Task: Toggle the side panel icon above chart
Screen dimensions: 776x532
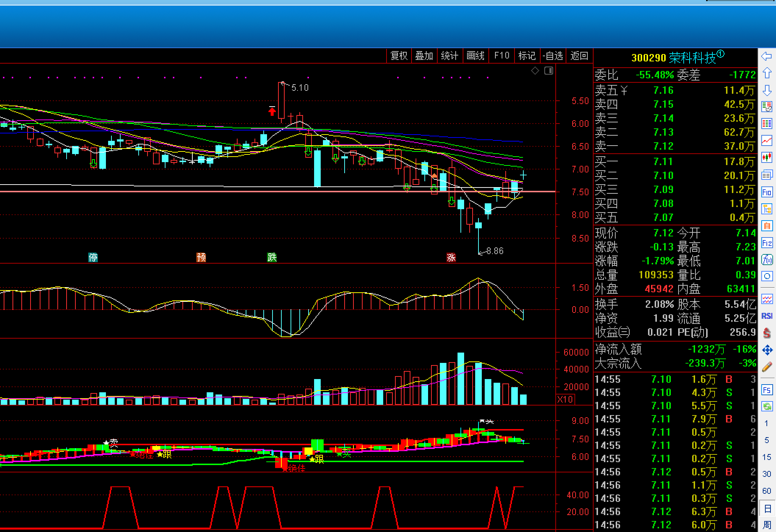Action: pos(549,71)
